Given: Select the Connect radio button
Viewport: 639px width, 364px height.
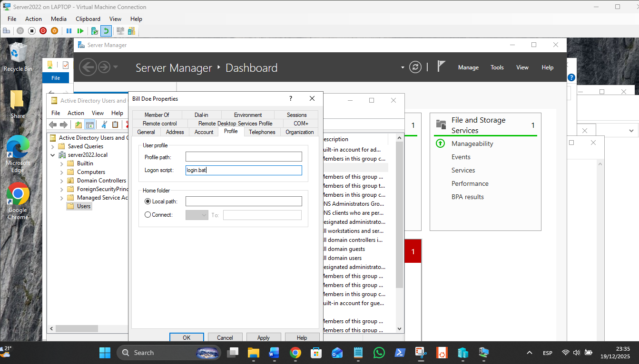Looking at the screenshot, I should tap(147, 215).
